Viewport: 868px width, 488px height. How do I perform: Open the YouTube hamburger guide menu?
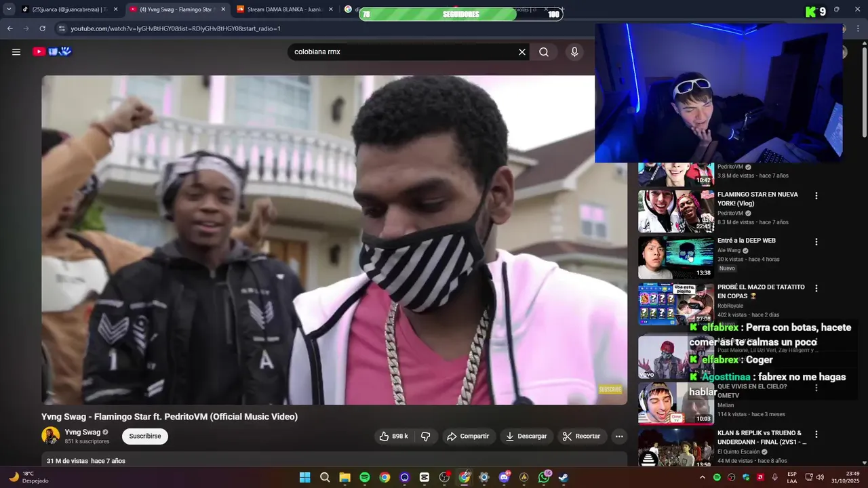(16, 52)
